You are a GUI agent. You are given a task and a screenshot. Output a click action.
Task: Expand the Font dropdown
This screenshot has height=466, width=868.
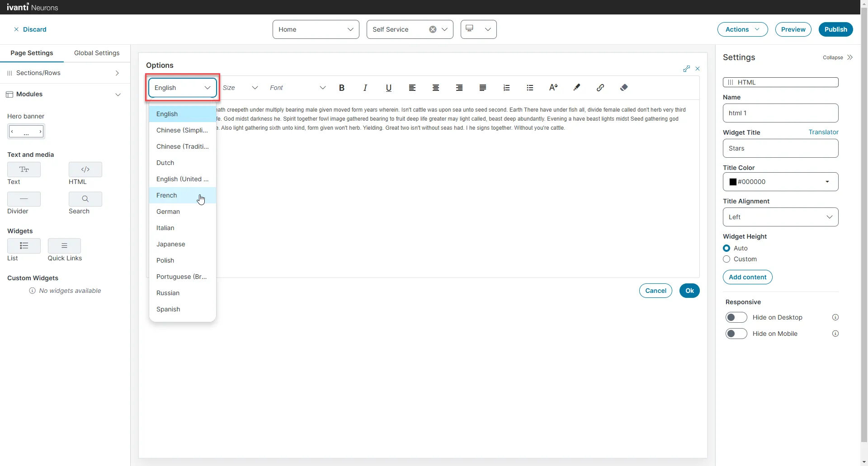click(x=297, y=88)
